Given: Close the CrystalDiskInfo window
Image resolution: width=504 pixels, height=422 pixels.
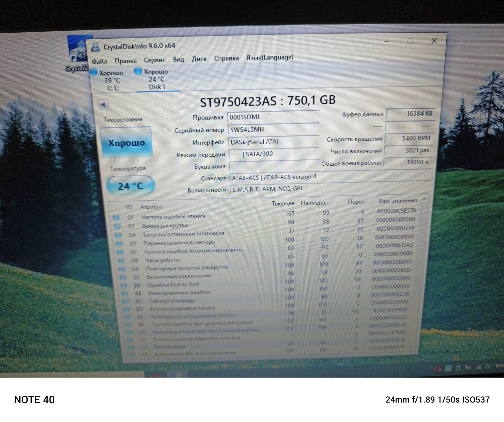Looking at the screenshot, I should click(x=434, y=40).
